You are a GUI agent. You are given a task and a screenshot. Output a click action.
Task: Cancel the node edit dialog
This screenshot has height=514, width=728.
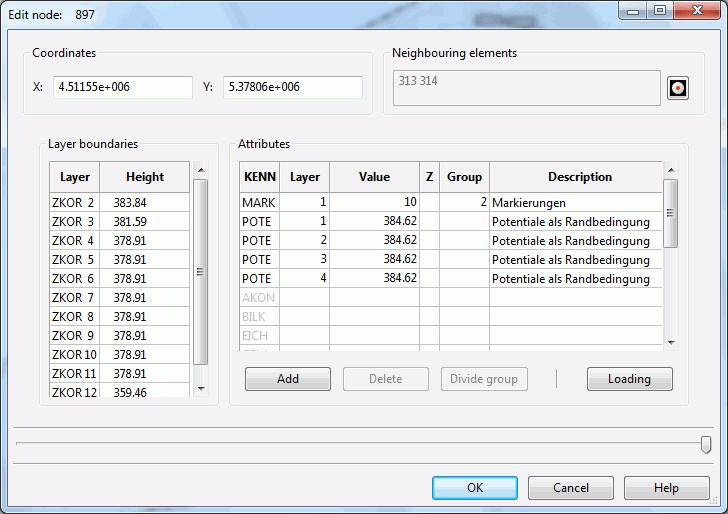pos(571,488)
